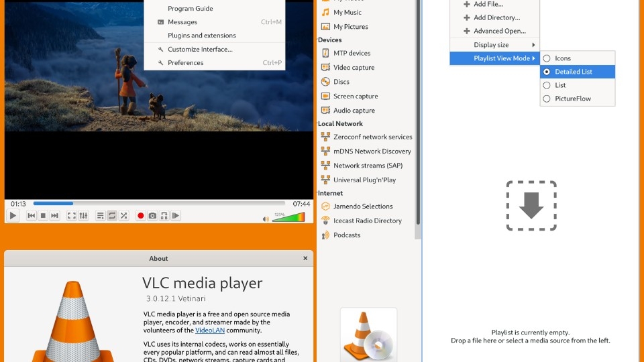
Task: Toggle shuffle random playback
Action: tap(123, 215)
